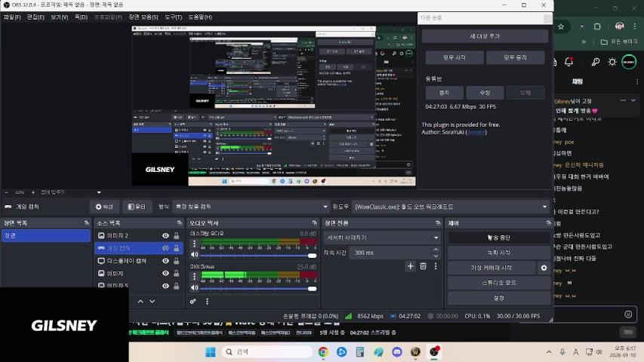Click the Donate link
644x362 pixels.
[476, 132]
